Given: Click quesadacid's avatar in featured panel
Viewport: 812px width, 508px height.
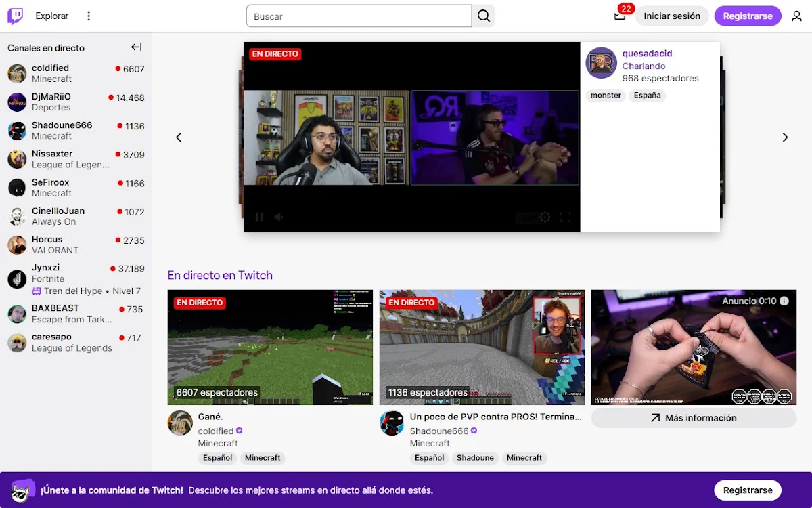Looking at the screenshot, I should point(601,63).
